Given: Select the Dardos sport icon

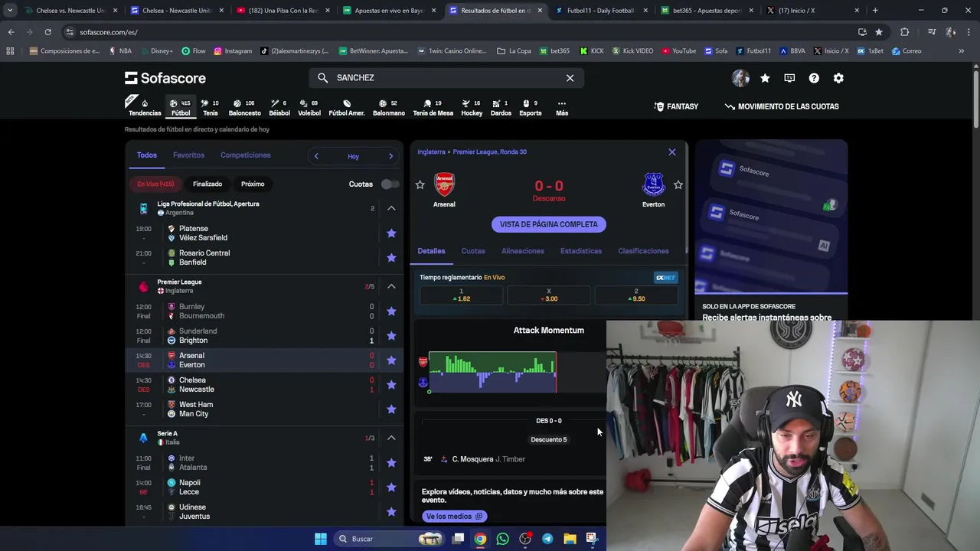Looking at the screenshot, I should [x=501, y=107].
